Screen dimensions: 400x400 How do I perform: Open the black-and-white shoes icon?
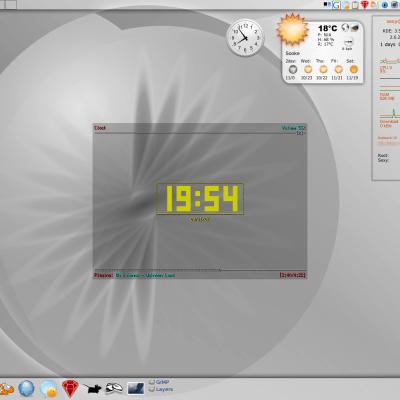click(114, 388)
